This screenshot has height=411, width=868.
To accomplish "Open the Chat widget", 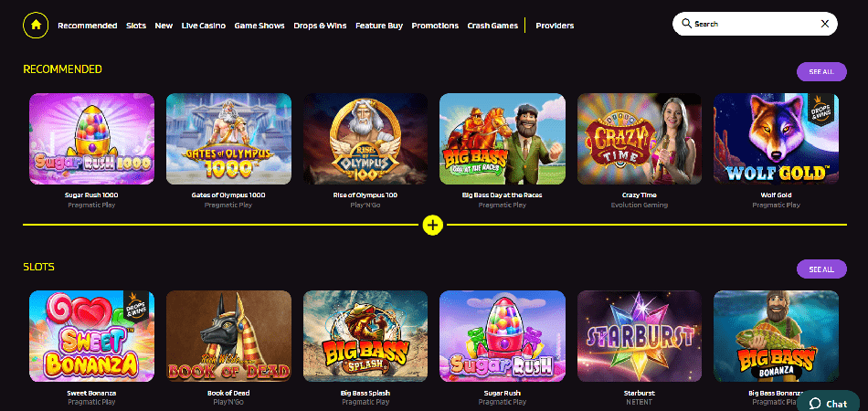I will tap(828, 404).
